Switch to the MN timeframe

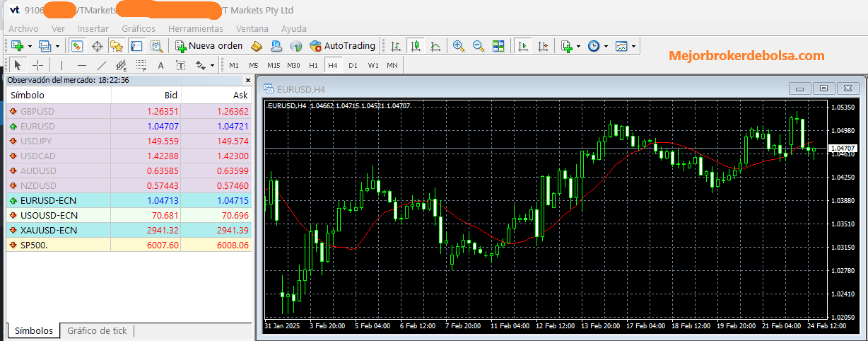(x=392, y=65)
